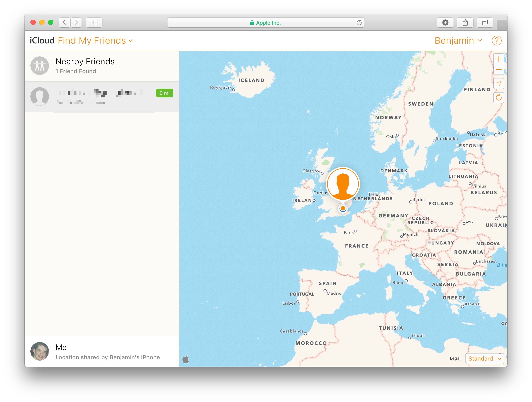Open help via the question mark icon
532x402 pixels.
tap(497, 40)
